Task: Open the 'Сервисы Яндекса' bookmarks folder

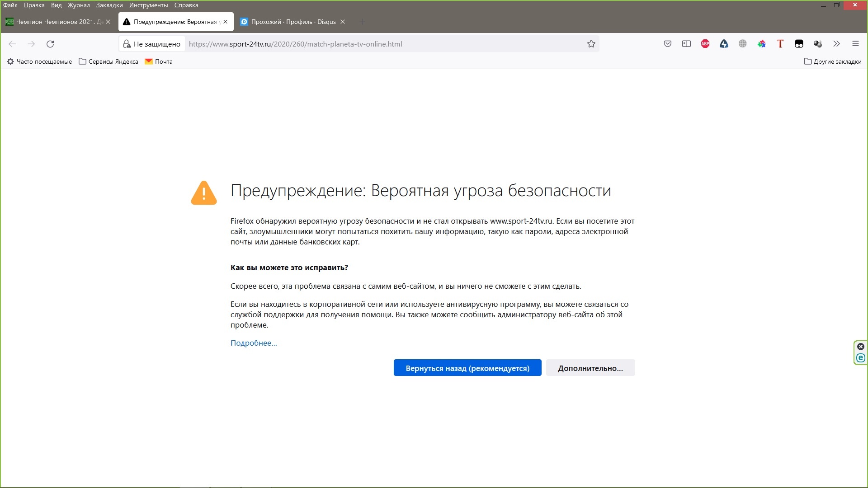Action: tap(108, 61)
